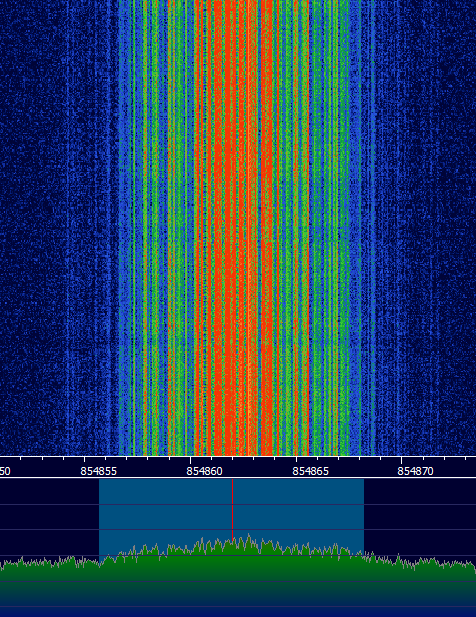Tune to the strongest orange band in the waterfall
Image resolution: width=476 pixels, height=617 pixels.
[225, 228]
